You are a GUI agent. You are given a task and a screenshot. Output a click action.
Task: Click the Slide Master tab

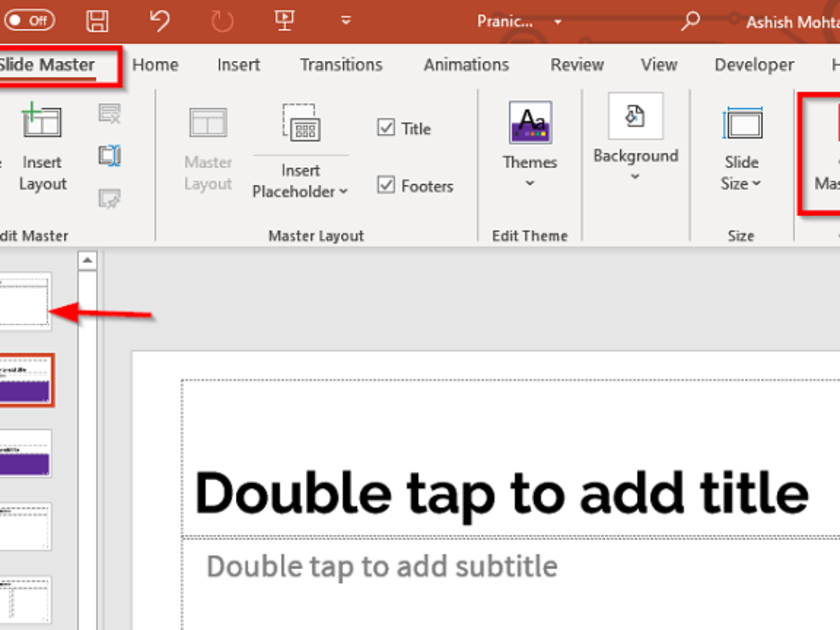[x=48, y=65]
